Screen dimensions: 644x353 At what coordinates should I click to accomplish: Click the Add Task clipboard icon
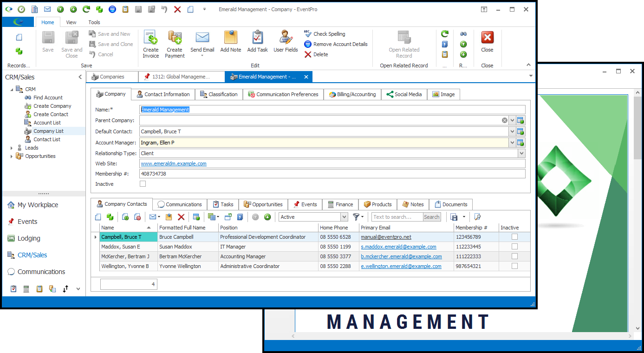pos(257,38)
